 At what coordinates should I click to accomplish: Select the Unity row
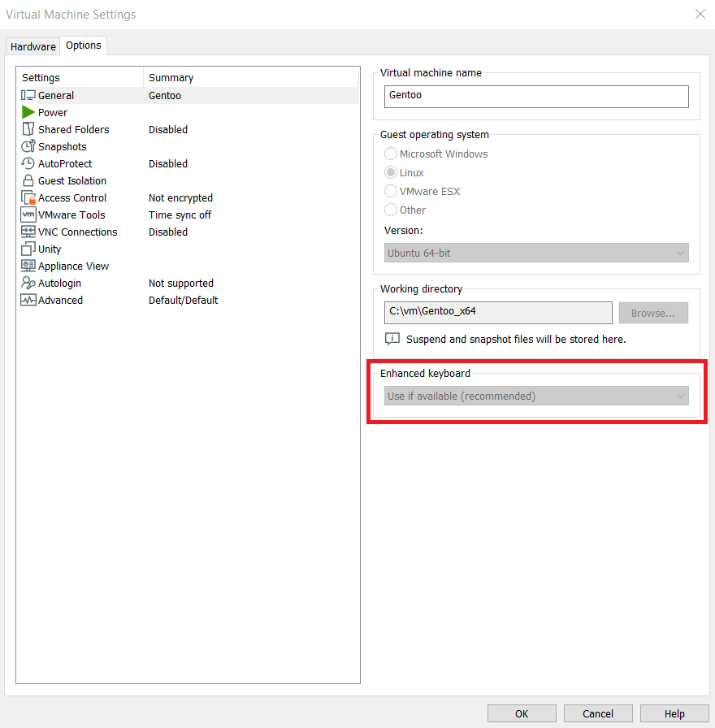[x=188, y=249]
